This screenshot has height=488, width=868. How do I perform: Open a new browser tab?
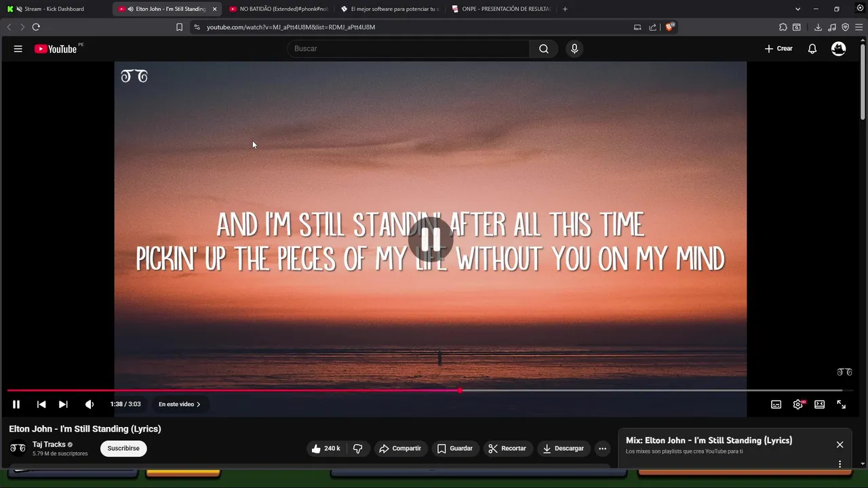(565, 9)
